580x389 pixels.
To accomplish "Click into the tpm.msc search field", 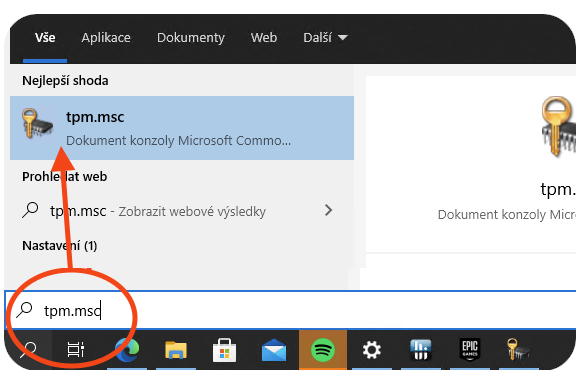I will 290,310.
